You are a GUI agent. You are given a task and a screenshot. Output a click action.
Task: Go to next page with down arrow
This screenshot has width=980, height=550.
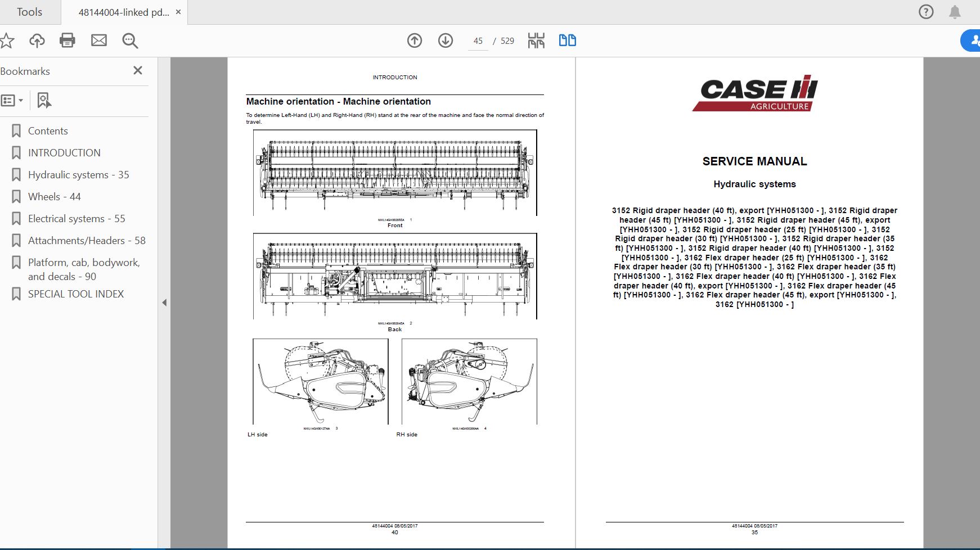[446, 40]
